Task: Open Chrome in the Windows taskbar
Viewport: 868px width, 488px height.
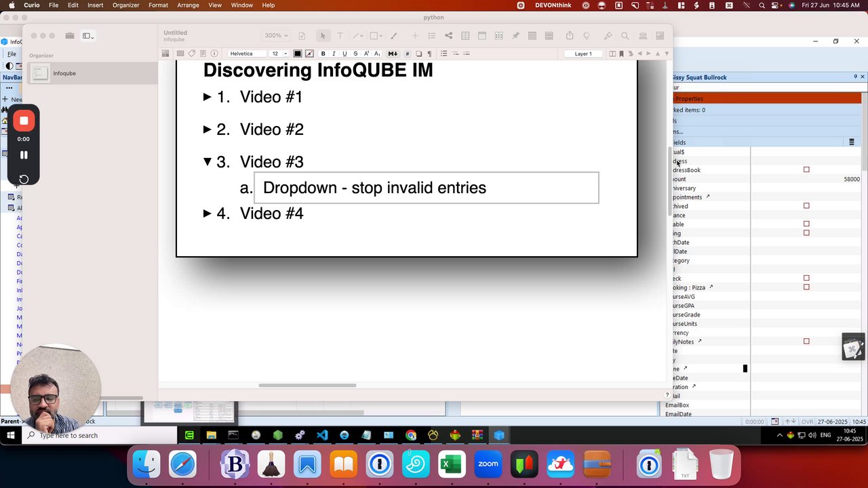Action: [x=411, y=435]
